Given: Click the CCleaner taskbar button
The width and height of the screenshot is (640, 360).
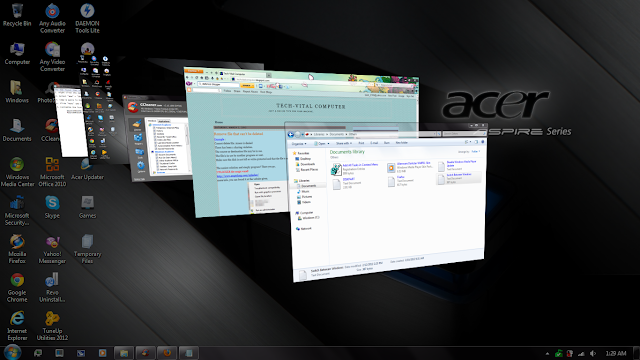Looking at the screenshot, I should coord(145,352).
